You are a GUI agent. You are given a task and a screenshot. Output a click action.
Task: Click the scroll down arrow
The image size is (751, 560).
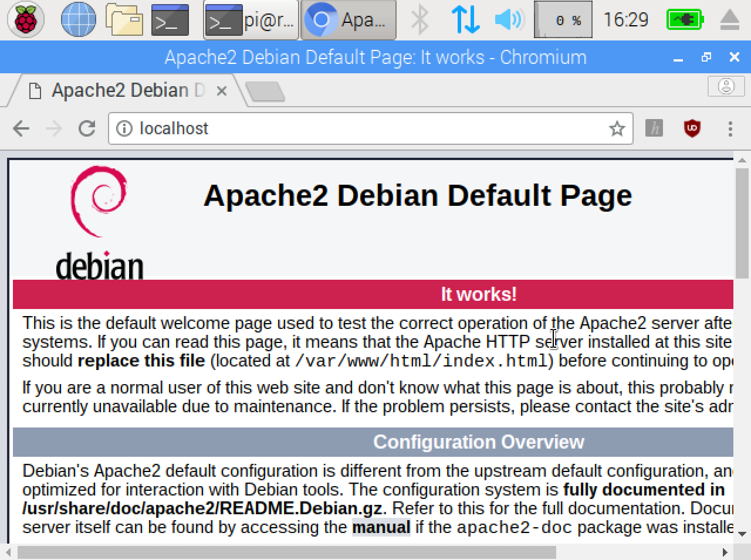coord(742,534)
